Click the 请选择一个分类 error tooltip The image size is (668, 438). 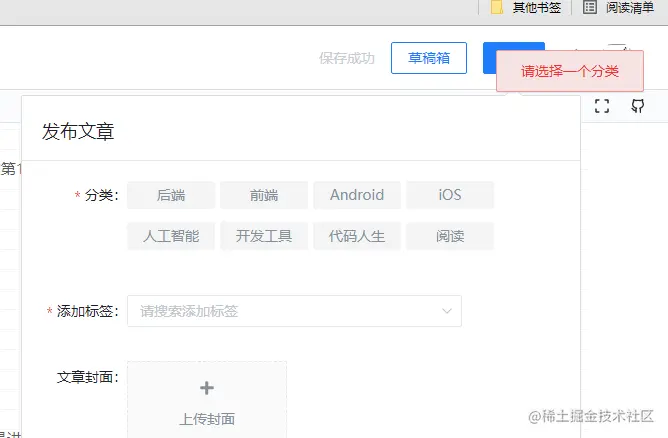point(570,71)
